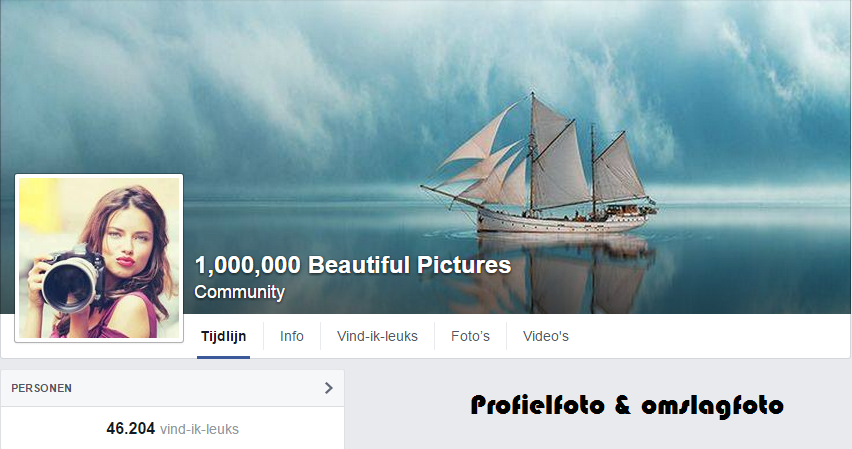Click the PERSONEN card body area
Viewport: 852px width, 449px height.
pyautogui.click(x=172, y=428)
